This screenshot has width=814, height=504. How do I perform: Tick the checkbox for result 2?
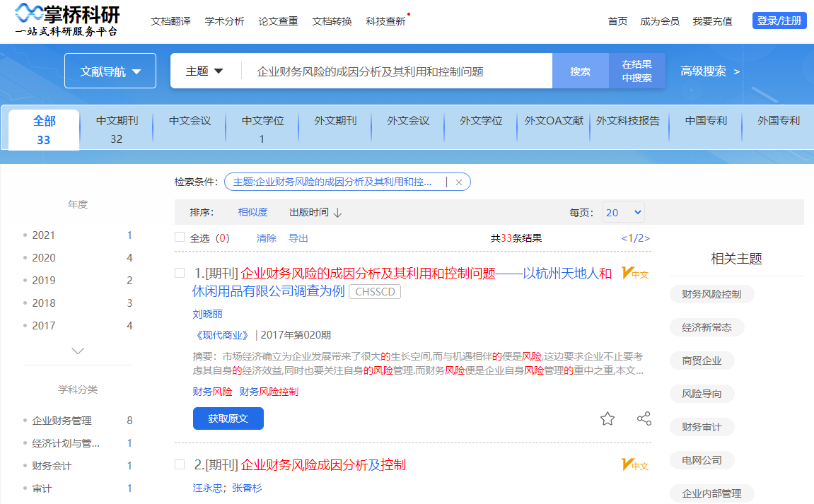tap(180, 464)
